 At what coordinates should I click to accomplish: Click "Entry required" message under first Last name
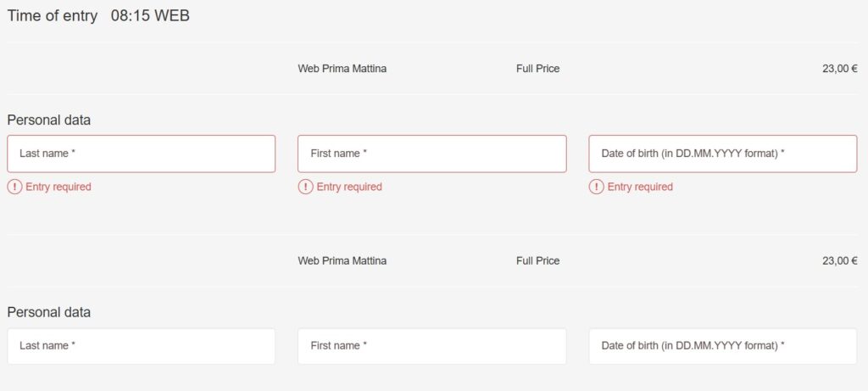58,187
